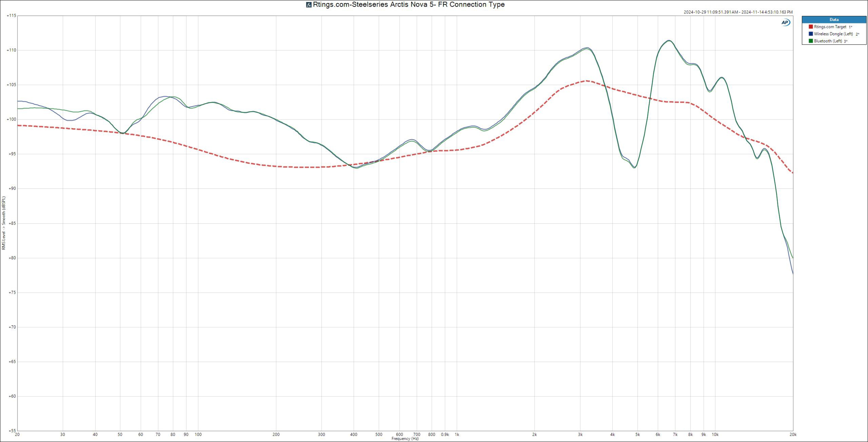Image resolution: width=868 pixels, height=442 pixels.
Task: Click the '3*' marker after Bluetooth (Left)
Action: click(846, 41)
